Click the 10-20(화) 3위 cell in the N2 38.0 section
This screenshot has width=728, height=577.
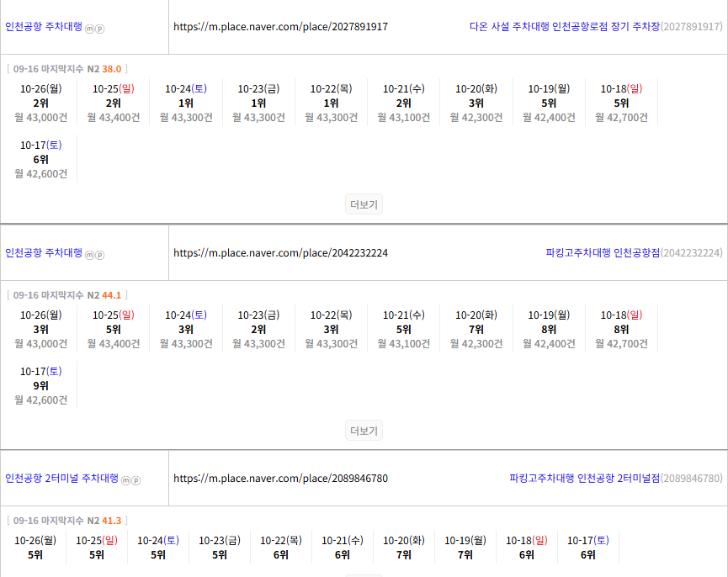click(x=476, y=103)
